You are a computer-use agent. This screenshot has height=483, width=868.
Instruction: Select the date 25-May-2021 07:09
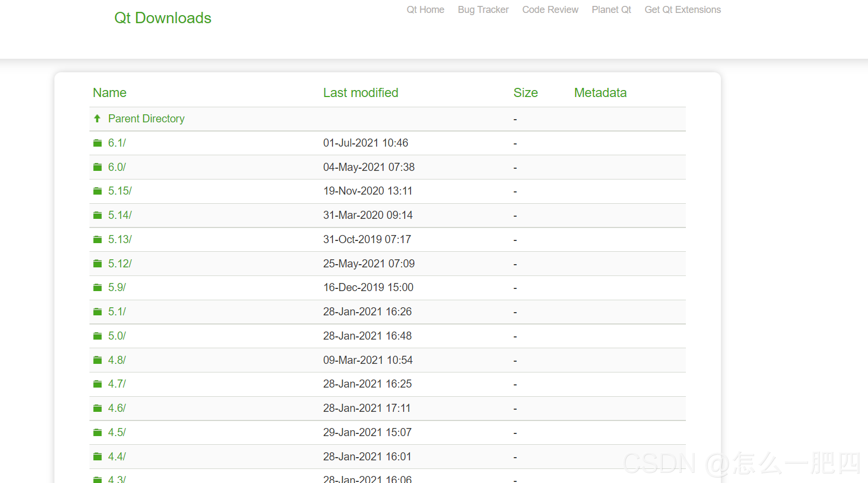(369, 264)
